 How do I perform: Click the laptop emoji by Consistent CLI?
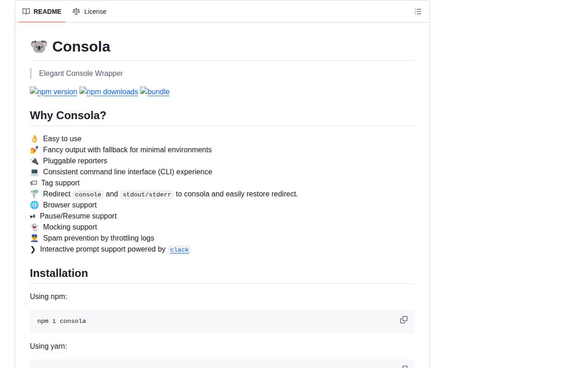[x=34, y=172]
